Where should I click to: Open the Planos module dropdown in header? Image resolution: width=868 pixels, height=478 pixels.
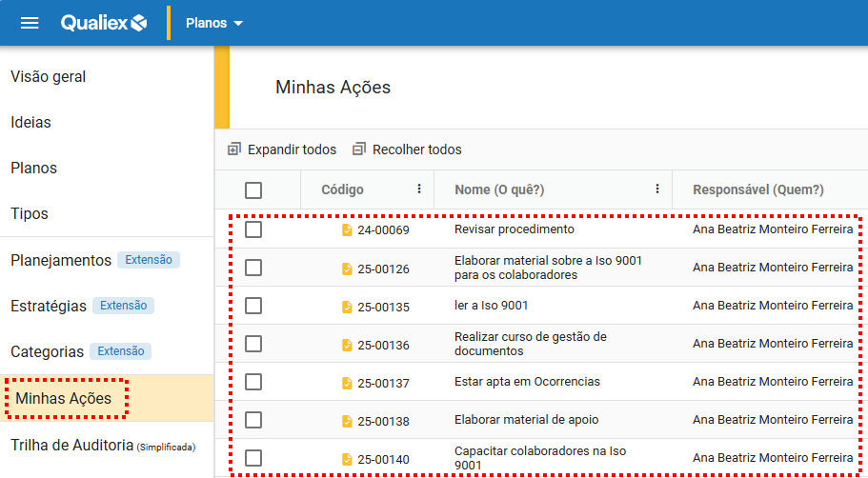point(214,23)
